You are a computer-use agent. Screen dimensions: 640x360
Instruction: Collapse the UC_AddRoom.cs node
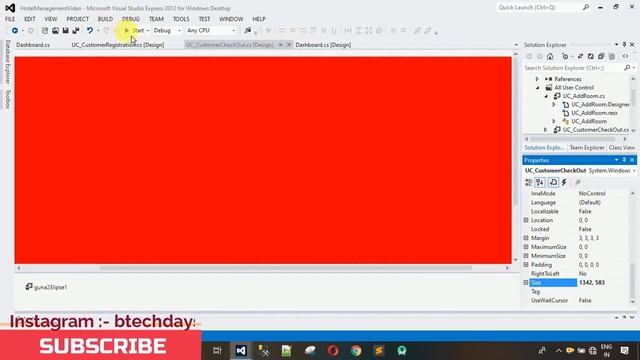(546, 96)
